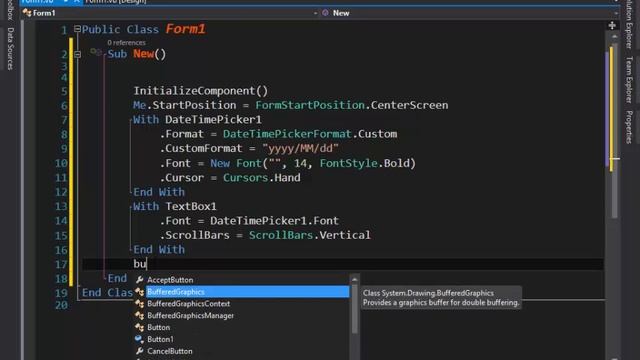Click Me.StartPosition on line 6

tap(184, 105)
